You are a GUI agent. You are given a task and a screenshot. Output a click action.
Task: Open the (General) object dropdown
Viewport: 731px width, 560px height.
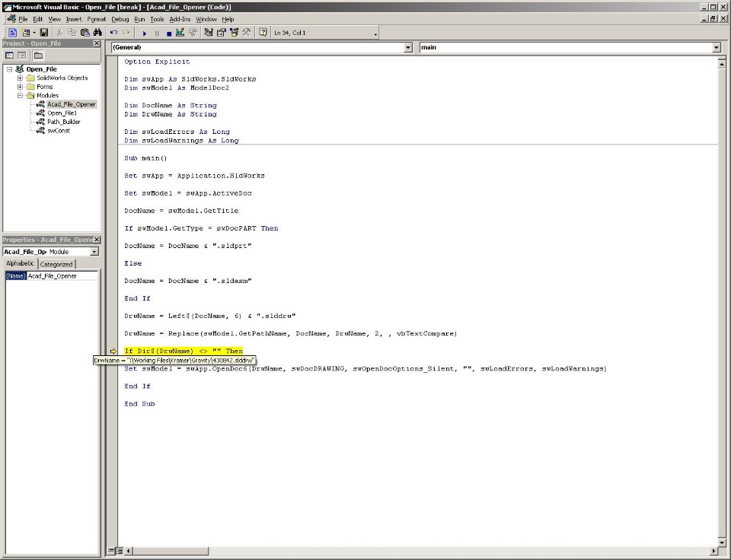[408, 47]
